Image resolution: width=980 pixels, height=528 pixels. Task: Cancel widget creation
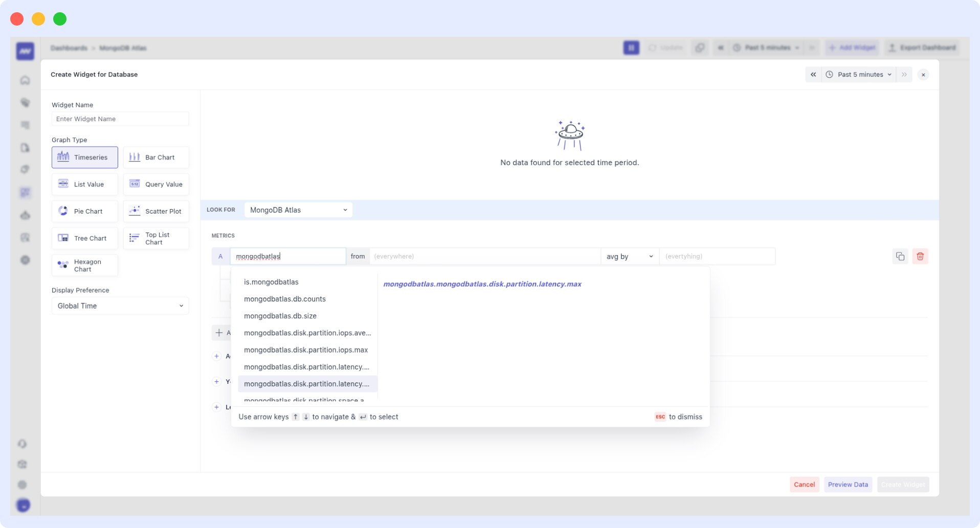point(804,484)
